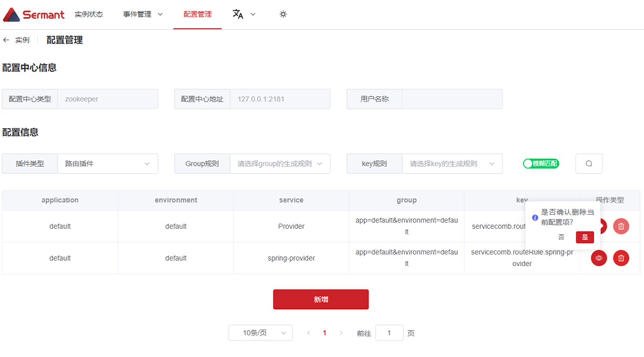Click the 配置中心地址 field showing 127.0.0.1:2181

click(x=280, y=99)
